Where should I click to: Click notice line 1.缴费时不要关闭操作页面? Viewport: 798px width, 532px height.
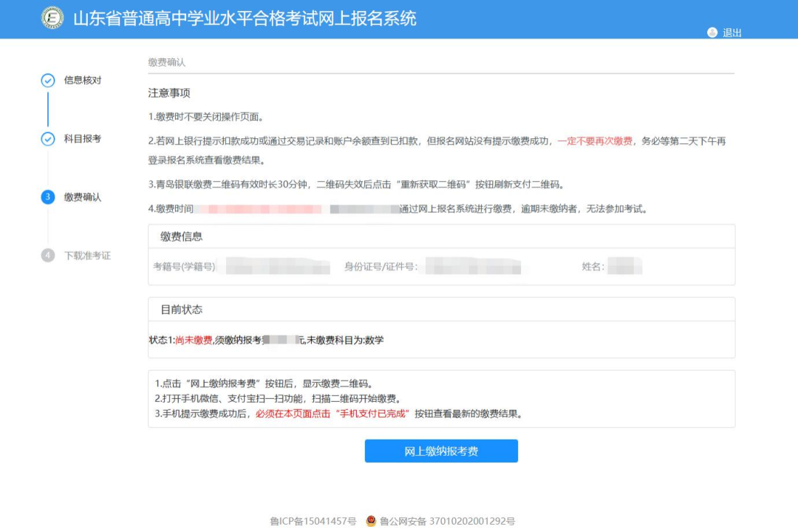[207, 117]
